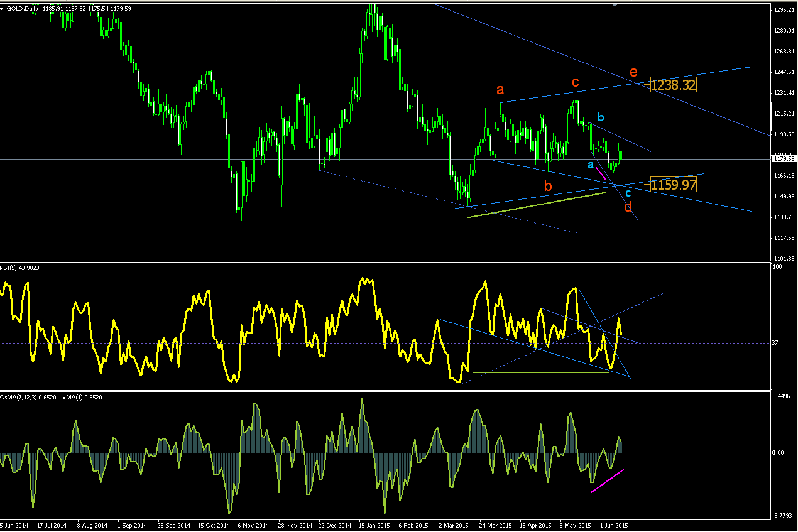The image size is (798, 532).
Task: Click the RSI(5) 43.9023 indicator label
Action: (20, 268)
